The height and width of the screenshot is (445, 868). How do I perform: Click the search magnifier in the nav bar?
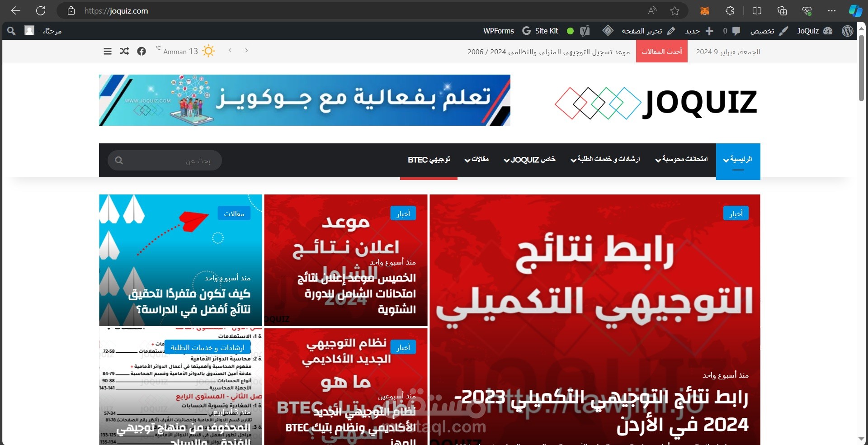[119, 161]
